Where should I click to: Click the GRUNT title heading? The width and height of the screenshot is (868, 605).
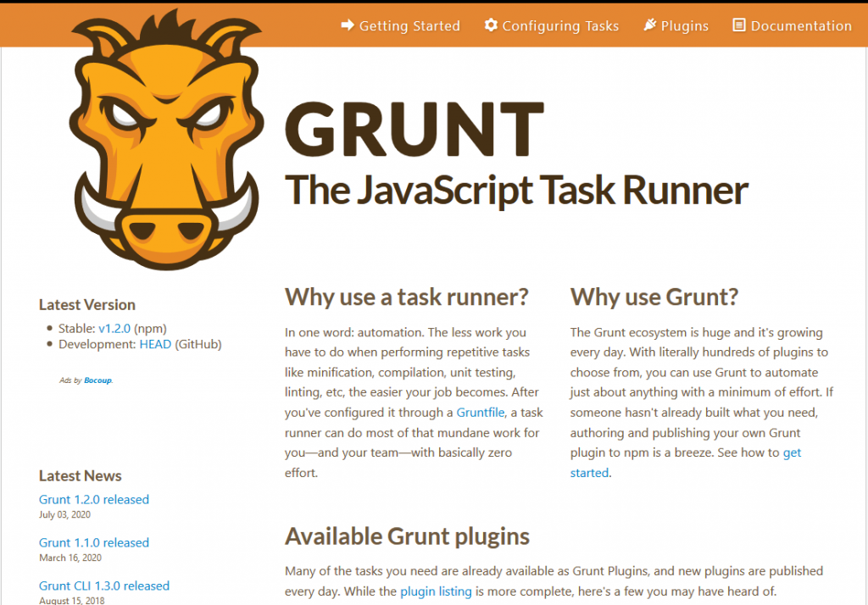[414, 129]
